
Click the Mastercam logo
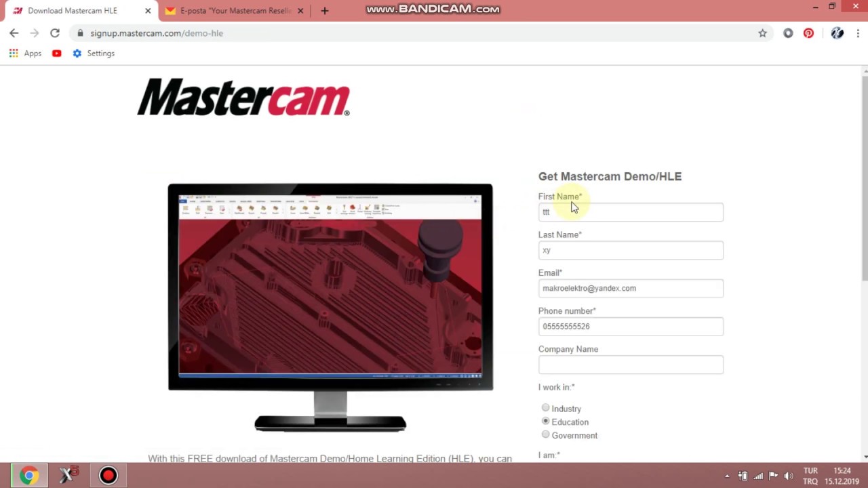pyautogui.click(x=243, y=97)
